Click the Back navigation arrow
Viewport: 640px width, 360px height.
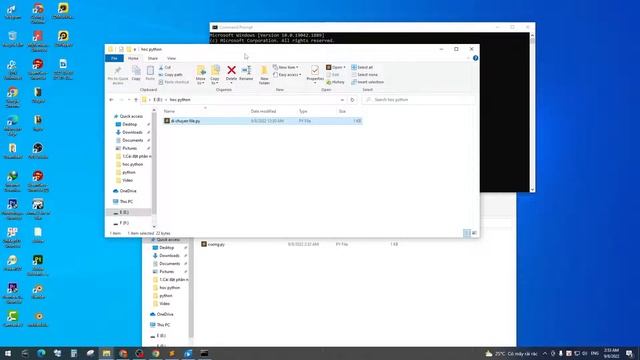coord(111,100)
